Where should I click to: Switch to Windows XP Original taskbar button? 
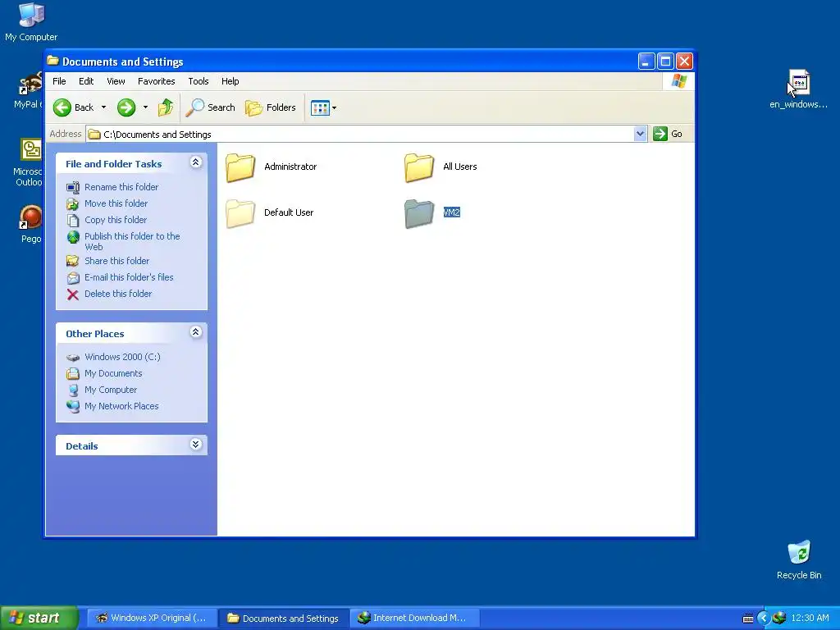(x=152, y=618)
